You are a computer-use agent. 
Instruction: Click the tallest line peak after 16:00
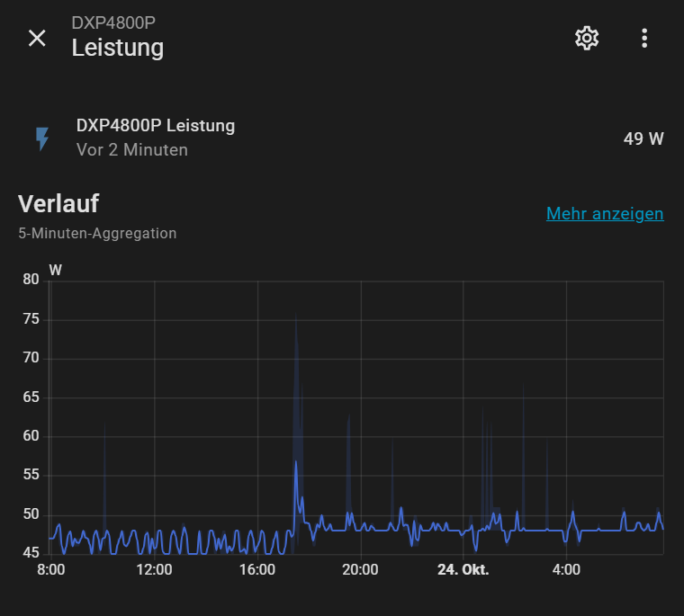pos(295,462)
